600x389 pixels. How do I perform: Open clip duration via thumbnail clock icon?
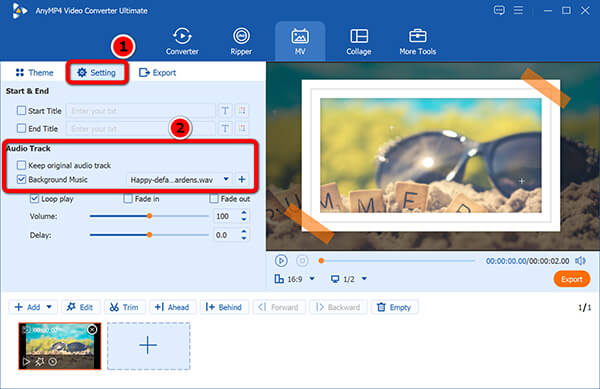(x=53, y=361)
